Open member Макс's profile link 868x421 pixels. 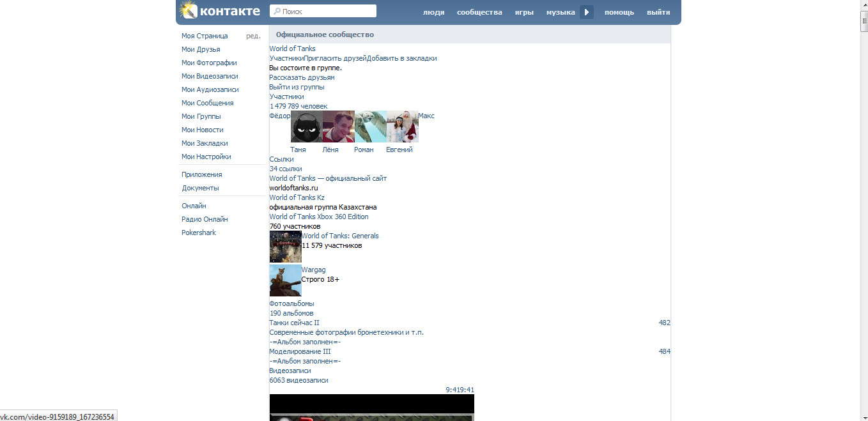426,116
